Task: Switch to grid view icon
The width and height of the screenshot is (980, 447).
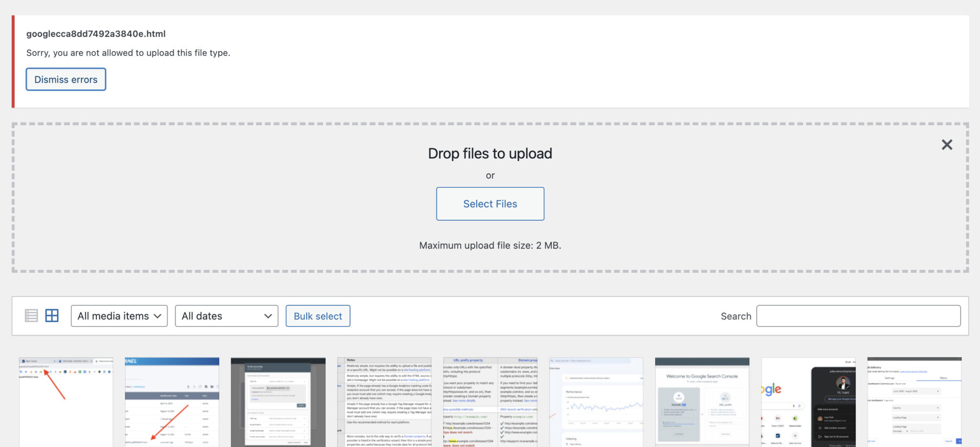Action: [x=52, y=316]
